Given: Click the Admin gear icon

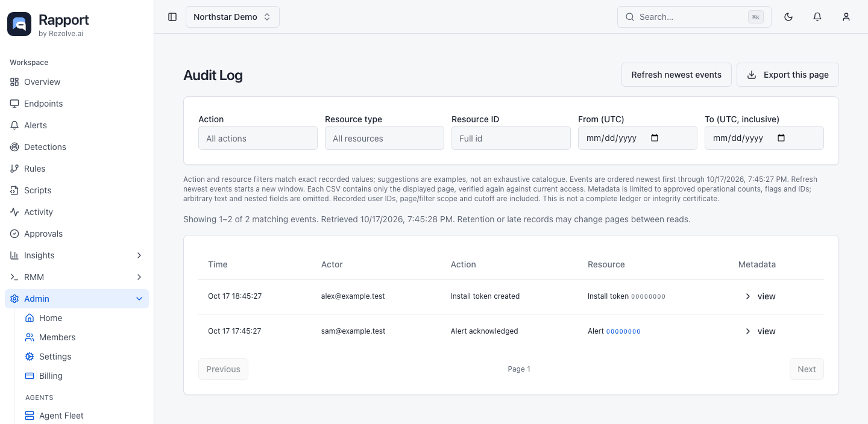Looking at the screenshot, I should pyautogui.click(x=14, y=299).
